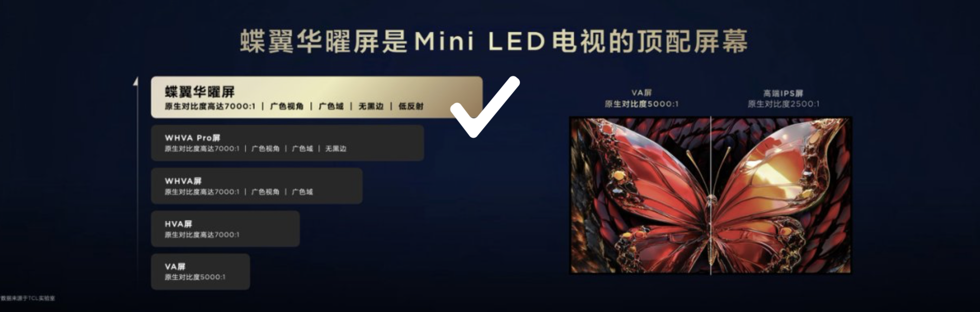Image resolution: width=980 pixels, height=312 pixels.
Task: Click the VA屏 bottom tier bar
Action: pyautogui.click(x=200, y=271)
